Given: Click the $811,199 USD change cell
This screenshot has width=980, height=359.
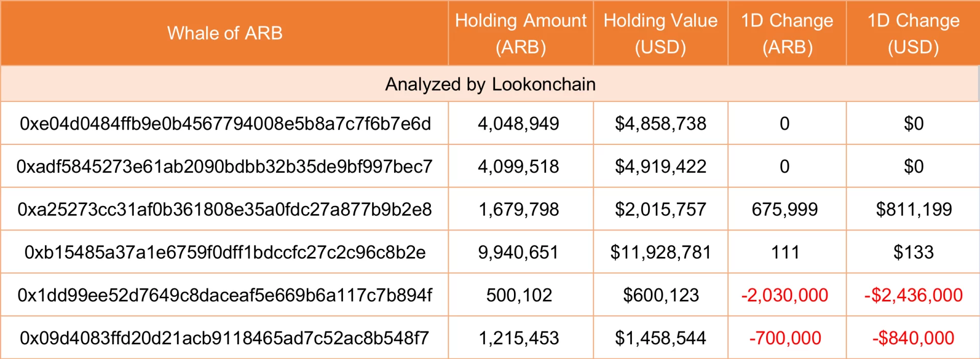Looking at the screenshot, I should tap(914, 209).
